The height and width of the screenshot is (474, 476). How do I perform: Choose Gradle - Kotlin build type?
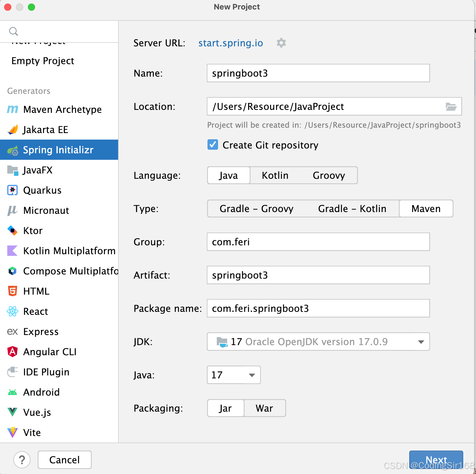[x=352, y=209]
